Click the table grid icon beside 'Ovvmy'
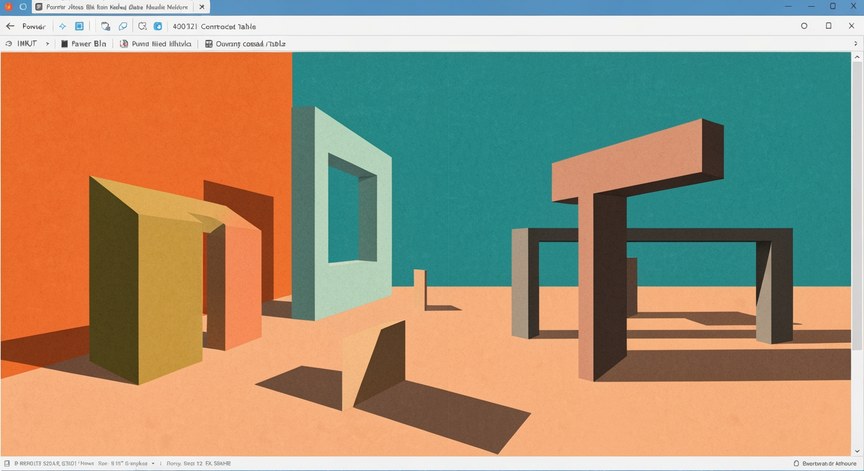This screenshot has height=471, width=864. click(x=209, y=44)
